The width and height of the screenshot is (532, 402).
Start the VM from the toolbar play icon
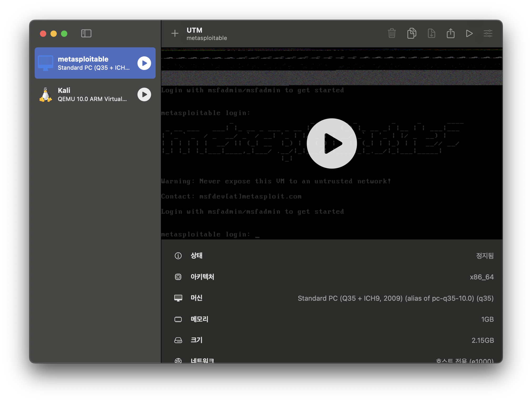coord(469,33)
